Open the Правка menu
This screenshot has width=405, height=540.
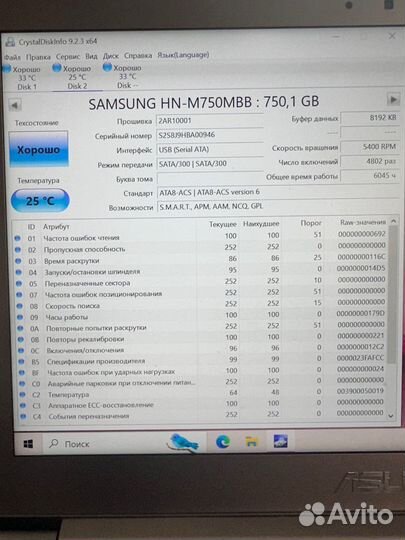coord(38,57)
